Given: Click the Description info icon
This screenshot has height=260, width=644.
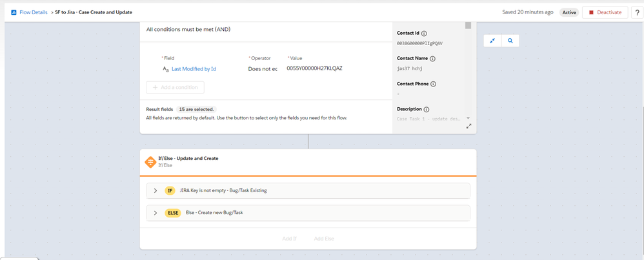Looking at the screenshot, I should pos(427,109).
